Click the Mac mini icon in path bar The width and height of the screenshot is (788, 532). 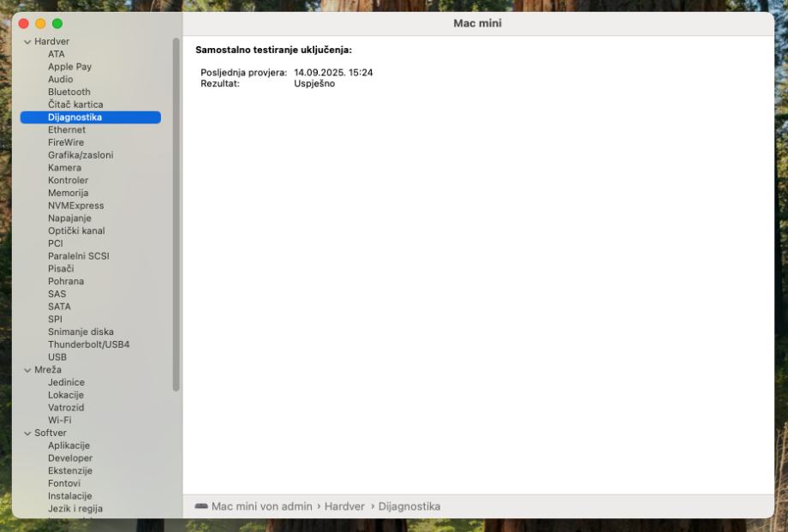coord(201,506)
